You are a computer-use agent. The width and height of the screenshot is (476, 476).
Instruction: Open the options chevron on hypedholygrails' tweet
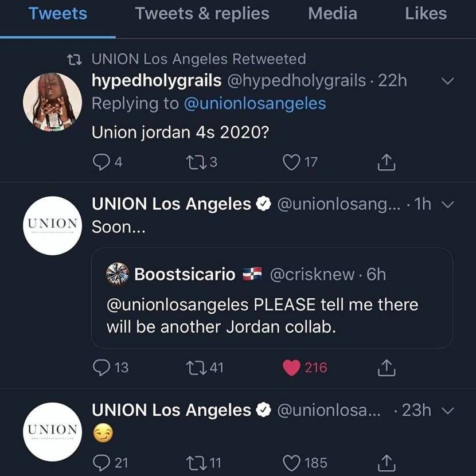click(x=447, y=81)
